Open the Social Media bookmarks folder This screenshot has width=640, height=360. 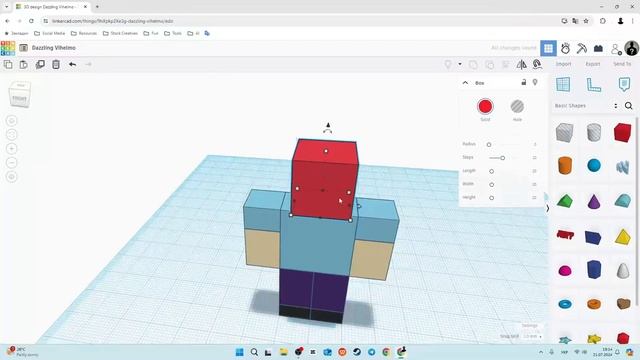tap(50, 33)
